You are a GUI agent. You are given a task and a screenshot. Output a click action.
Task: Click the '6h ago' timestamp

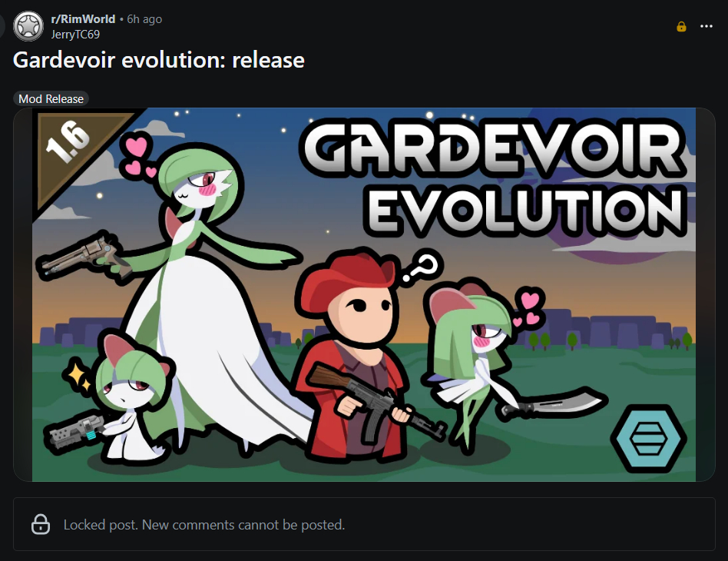click(144, 19)
